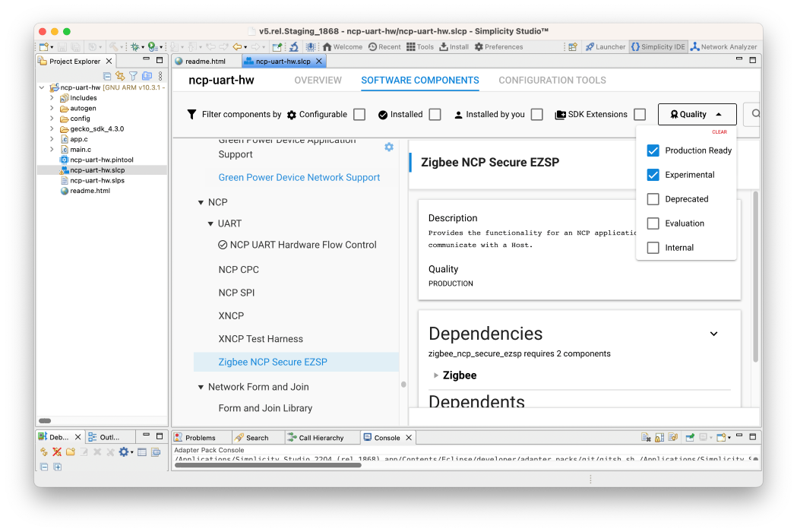The width and height of the screenshot is (797, 532).
Task: Enable the Deprecated quality checkbox
Action: tap(653, 199)
